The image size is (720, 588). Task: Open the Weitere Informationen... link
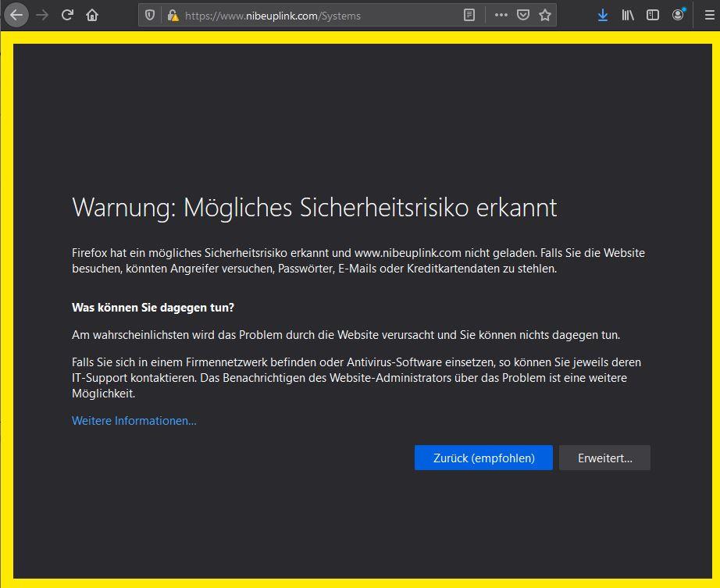coord(134,420)
